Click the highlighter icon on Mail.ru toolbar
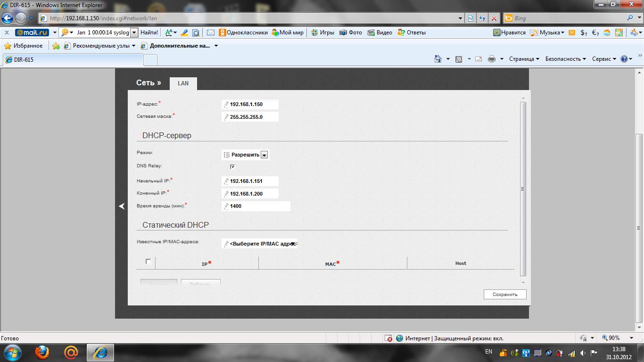 (184, 33)
